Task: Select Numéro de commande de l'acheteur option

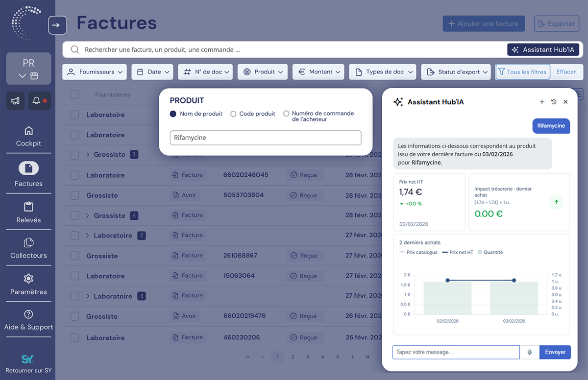Action: [x=286, y=114]
